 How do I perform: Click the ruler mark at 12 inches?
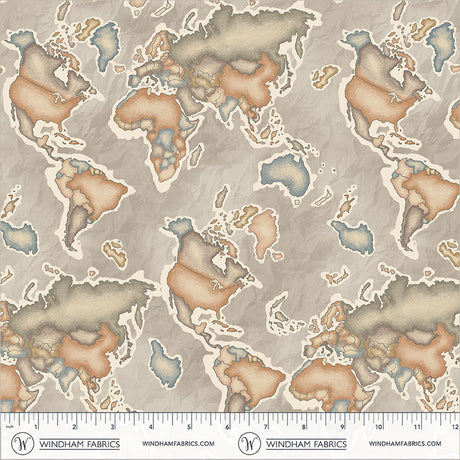(x=456, y=427)
